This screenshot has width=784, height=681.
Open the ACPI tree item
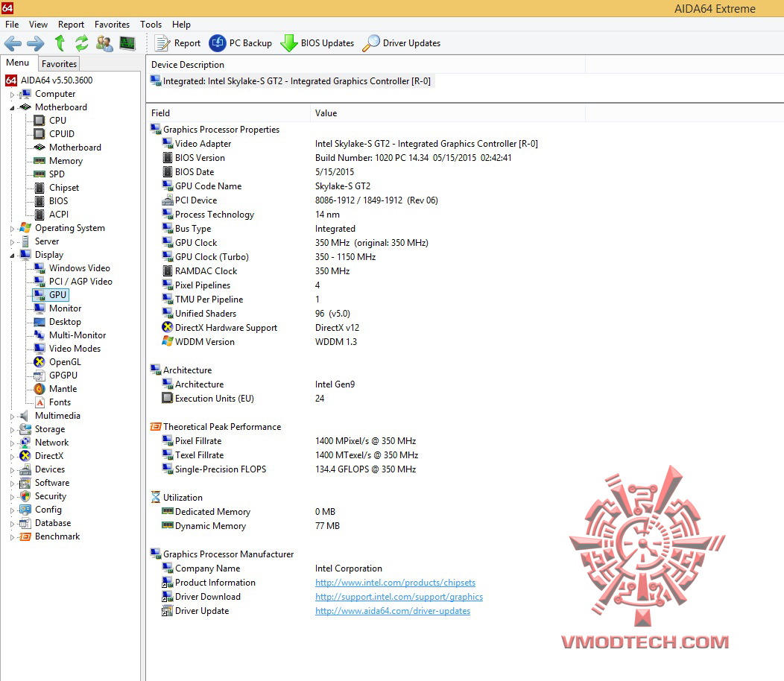59,215
